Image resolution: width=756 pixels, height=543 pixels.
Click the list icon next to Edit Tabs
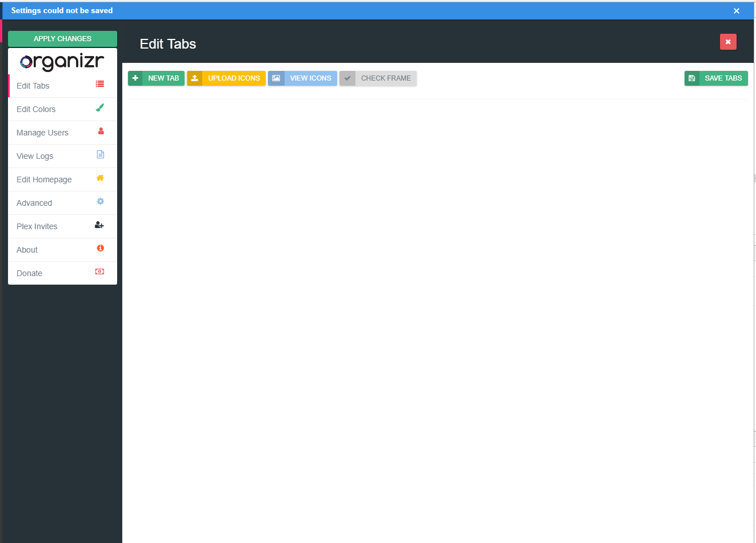click(x=100, y=83)
